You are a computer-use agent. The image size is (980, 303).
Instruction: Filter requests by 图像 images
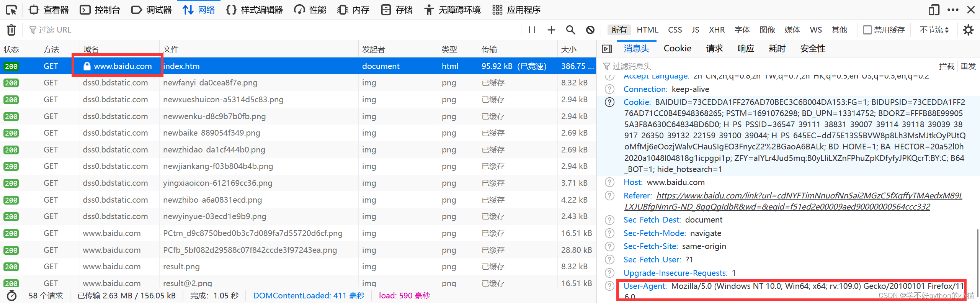[x=767, y=30]
